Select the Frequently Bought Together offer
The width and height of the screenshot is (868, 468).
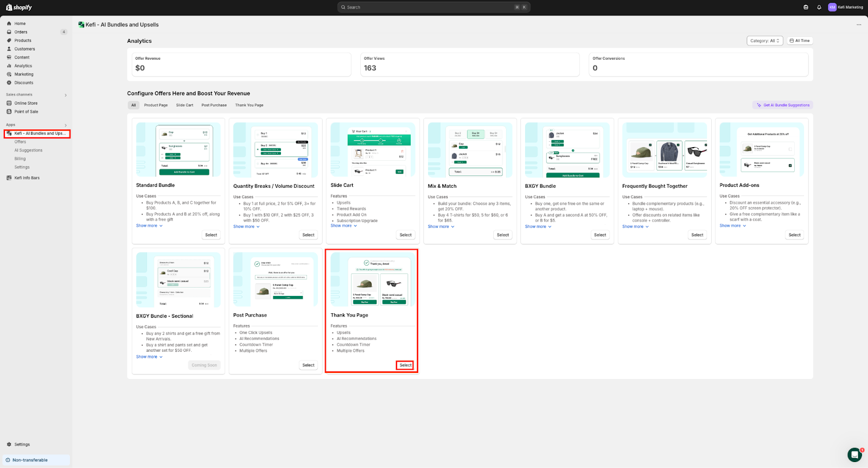coord(697,235)
